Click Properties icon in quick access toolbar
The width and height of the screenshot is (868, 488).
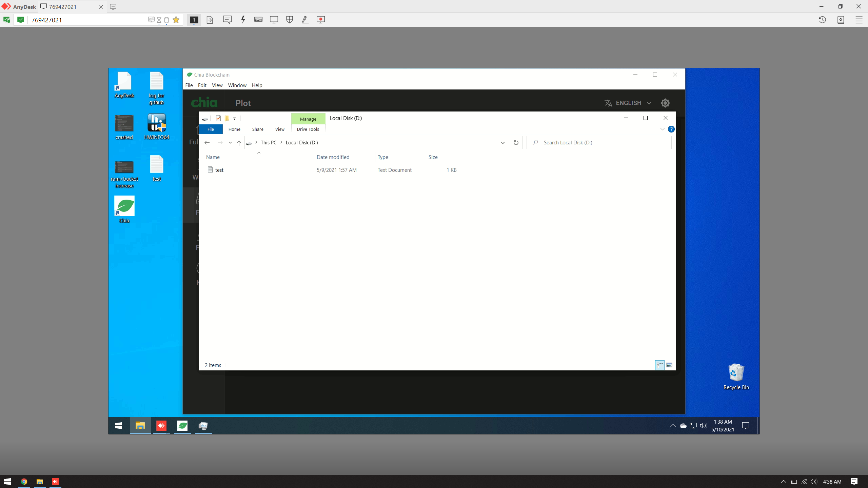tap(218, 118)
